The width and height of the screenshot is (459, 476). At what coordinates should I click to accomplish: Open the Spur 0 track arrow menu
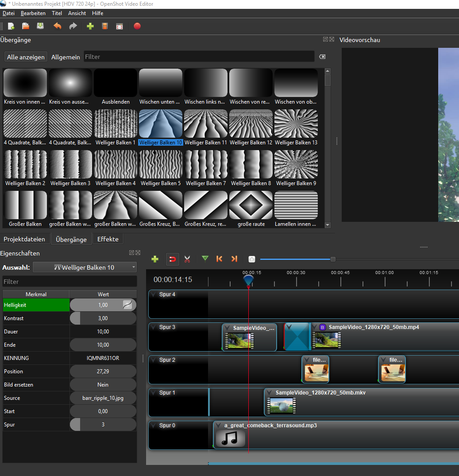(153, 426)
